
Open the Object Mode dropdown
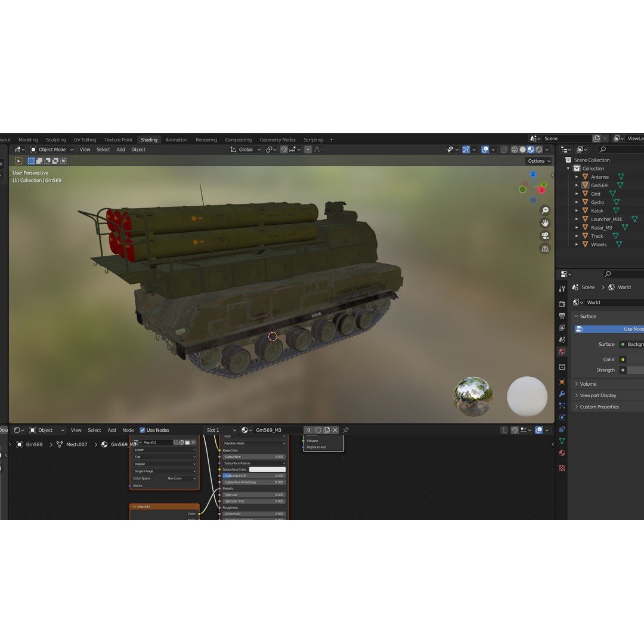[52, 150]
